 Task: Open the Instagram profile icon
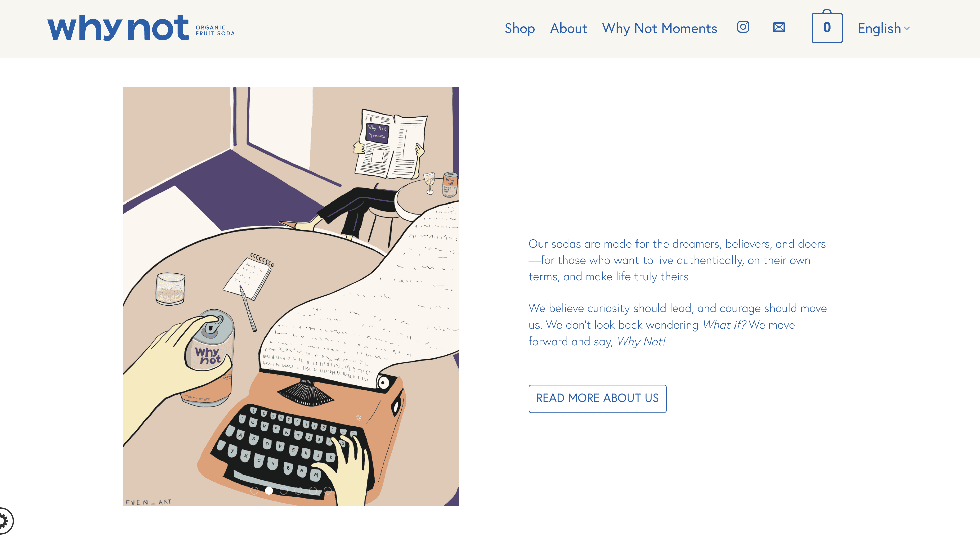pos(743,27)
